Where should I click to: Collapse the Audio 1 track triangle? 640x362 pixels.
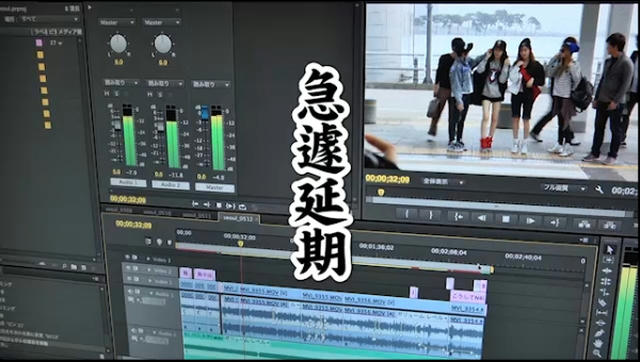click(x=150, y=293)
